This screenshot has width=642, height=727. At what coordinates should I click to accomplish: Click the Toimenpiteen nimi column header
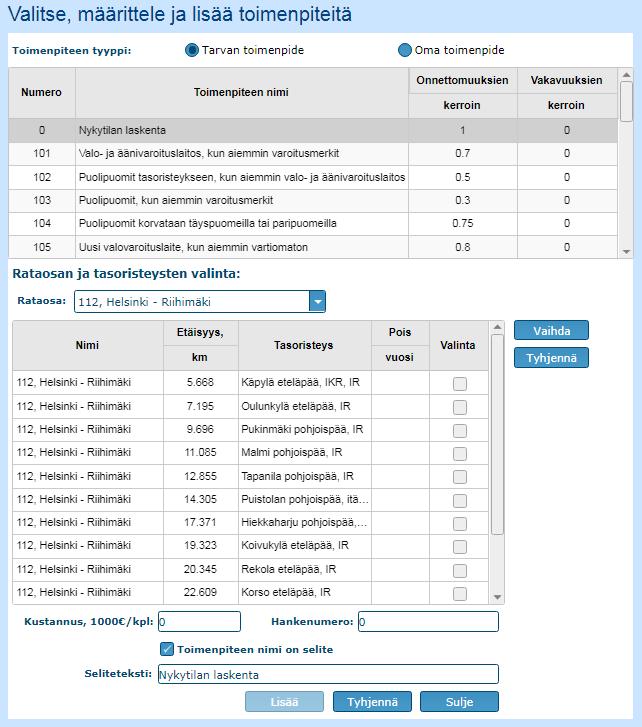(242, 92)
